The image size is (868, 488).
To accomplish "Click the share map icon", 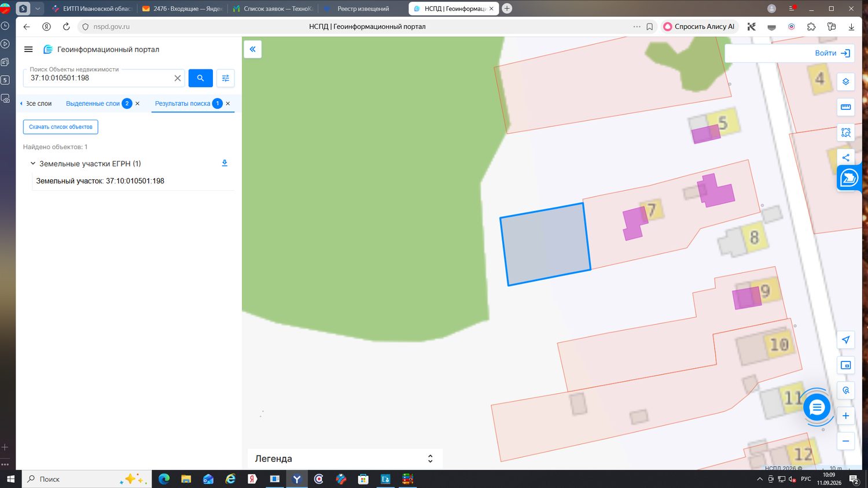I will pos(845,157).
